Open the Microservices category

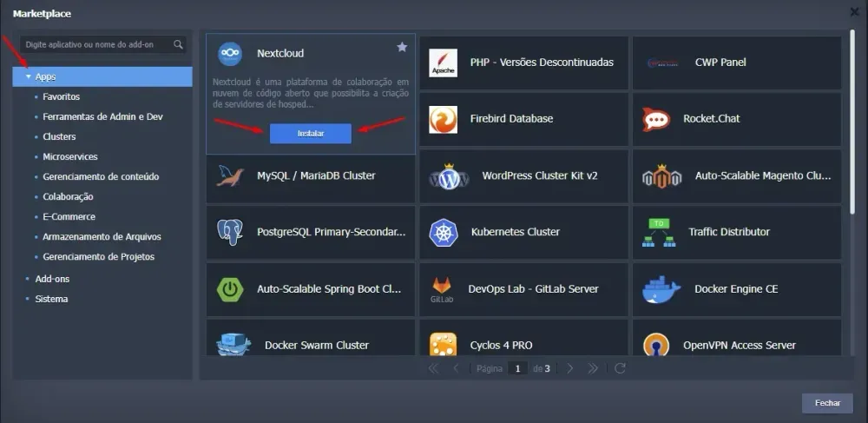70,156
